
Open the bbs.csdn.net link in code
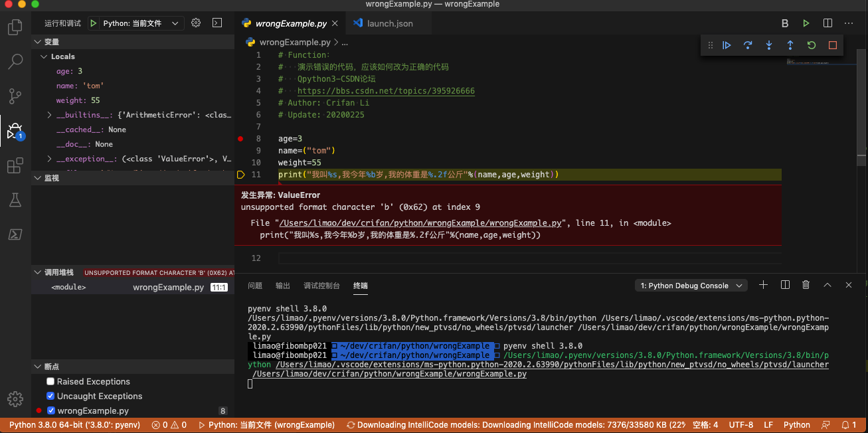click(x=386, y=91)
